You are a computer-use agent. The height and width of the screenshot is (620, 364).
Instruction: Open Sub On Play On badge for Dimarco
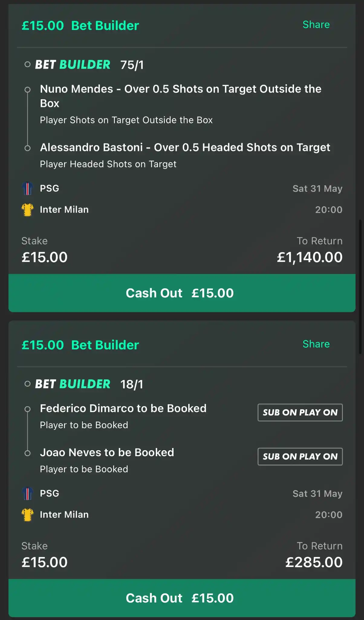(x=300, y=412)
